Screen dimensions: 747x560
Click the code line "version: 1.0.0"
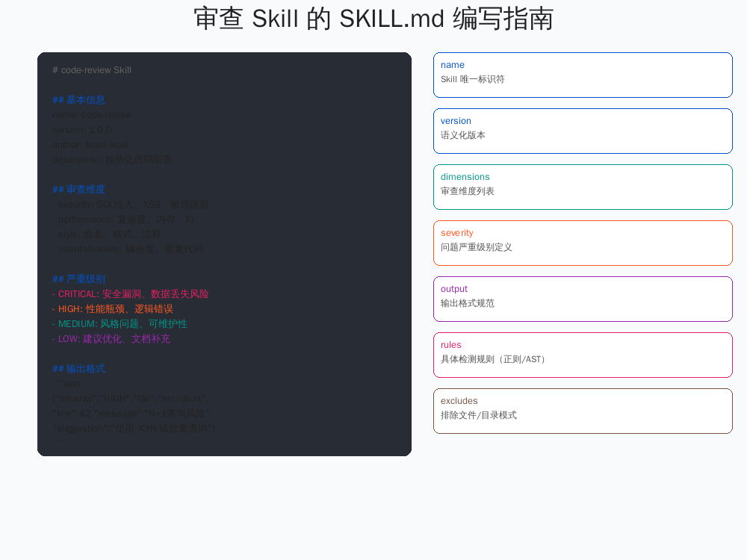[x=82, y=129]
